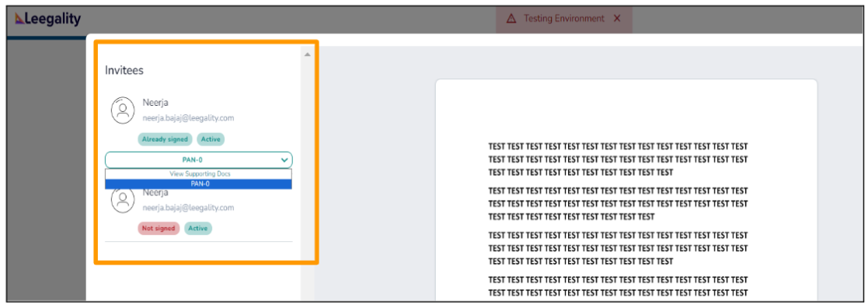
Task: Click the warning triangle icon in banner
Action: point(512,19)
